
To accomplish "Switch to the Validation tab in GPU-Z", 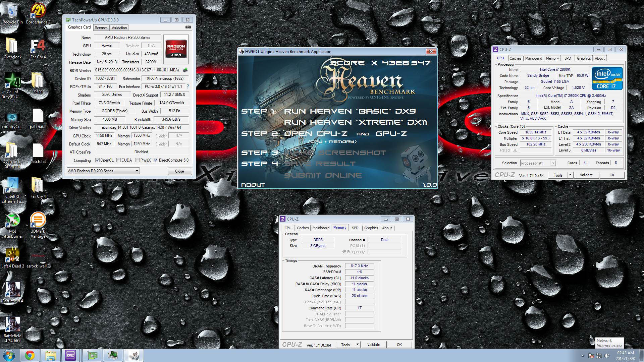I will [x=119, y=28].
